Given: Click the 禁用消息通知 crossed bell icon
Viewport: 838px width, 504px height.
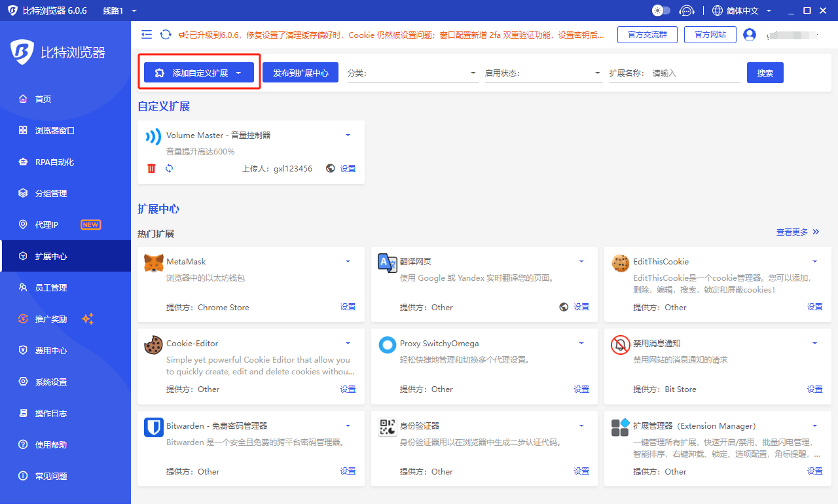Looking at the screenshot, I should [x=621, y=345].
